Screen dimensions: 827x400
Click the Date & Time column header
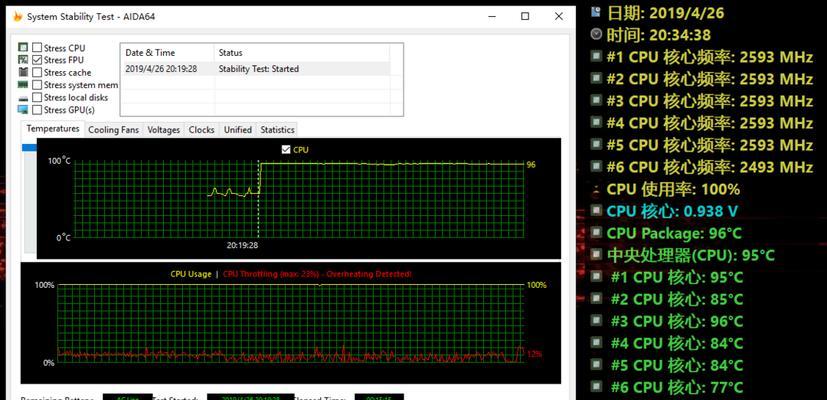(167, 53)
